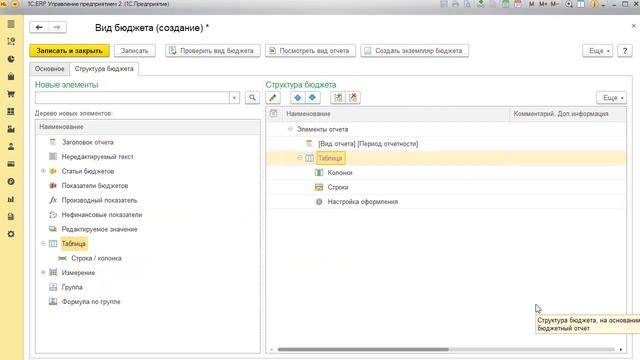The width and height of the screenshot is (640, 360).
Task: Expand the Измерение tree node
Action: point(43,273)
